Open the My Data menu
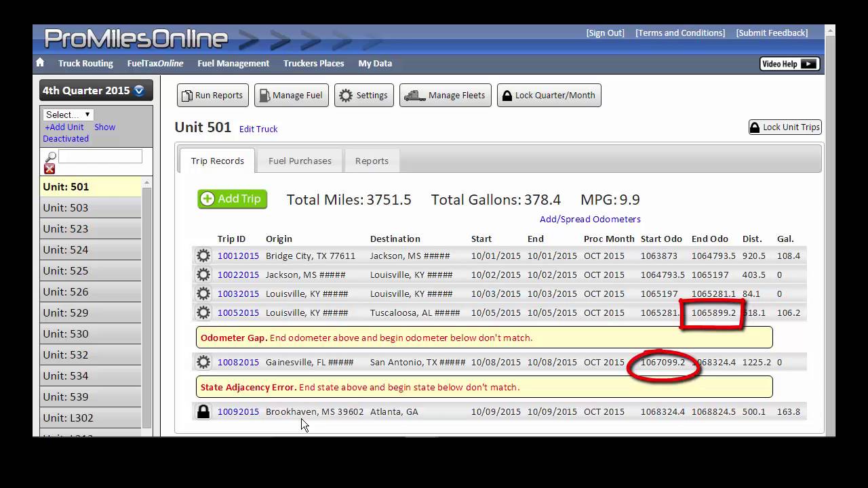Viewport: 868px width, 488px height. [375, 63]
